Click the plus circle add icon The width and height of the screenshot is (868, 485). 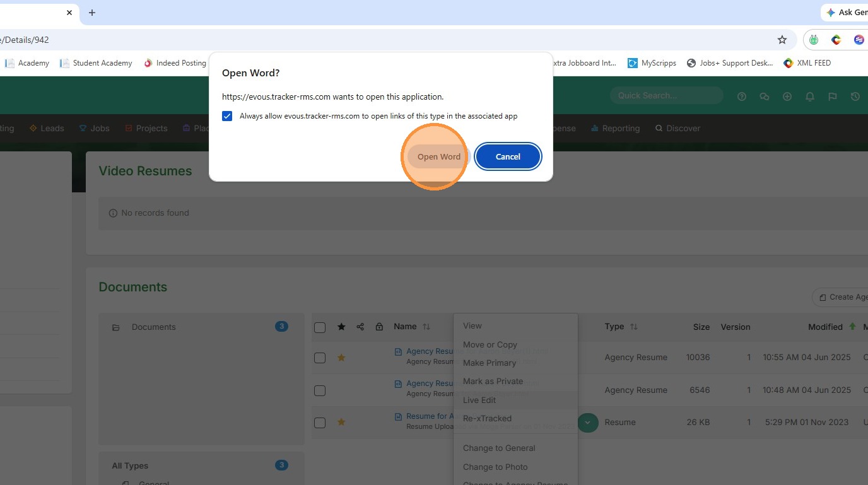(x=787, y=96)
